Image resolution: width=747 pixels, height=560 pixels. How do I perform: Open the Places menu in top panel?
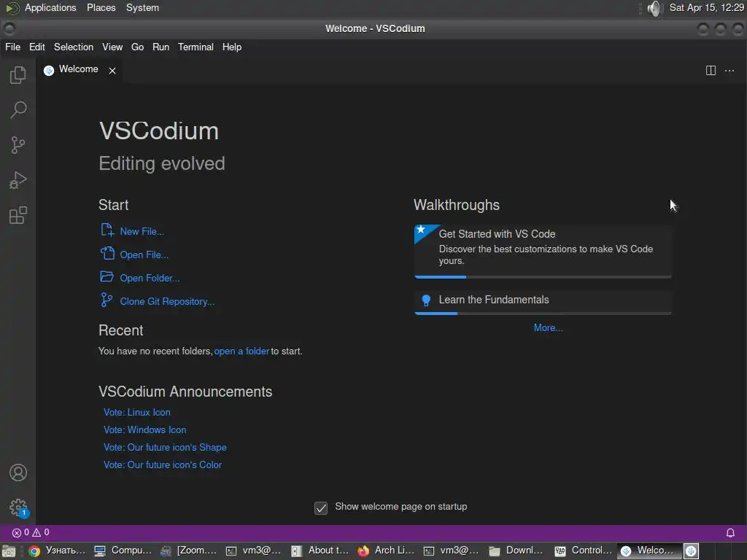(101, 7)
